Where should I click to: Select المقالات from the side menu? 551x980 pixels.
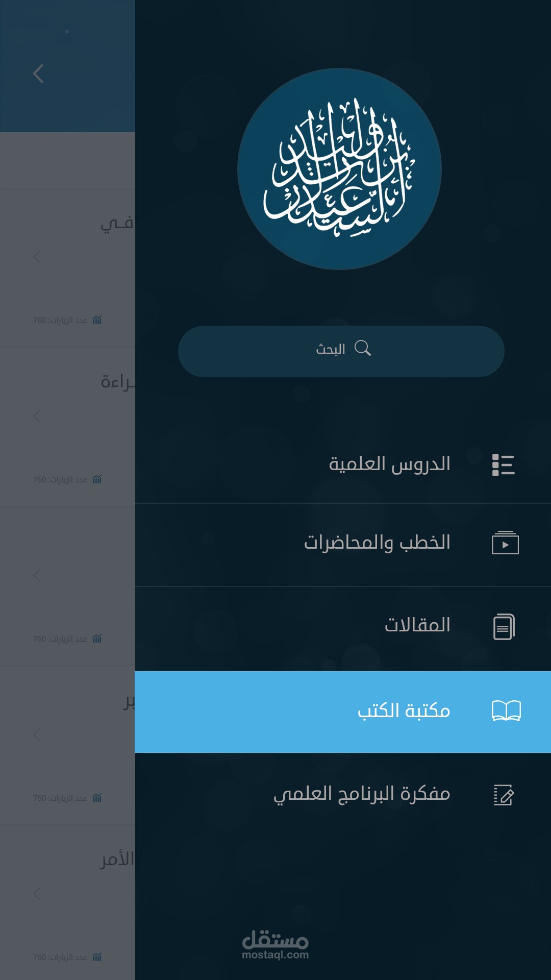click(343, 629)
